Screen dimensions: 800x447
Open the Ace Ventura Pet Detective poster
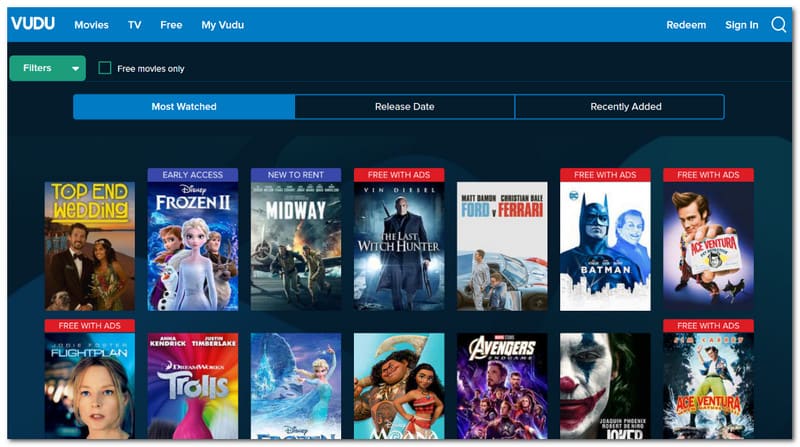click(x=708, y=246)
